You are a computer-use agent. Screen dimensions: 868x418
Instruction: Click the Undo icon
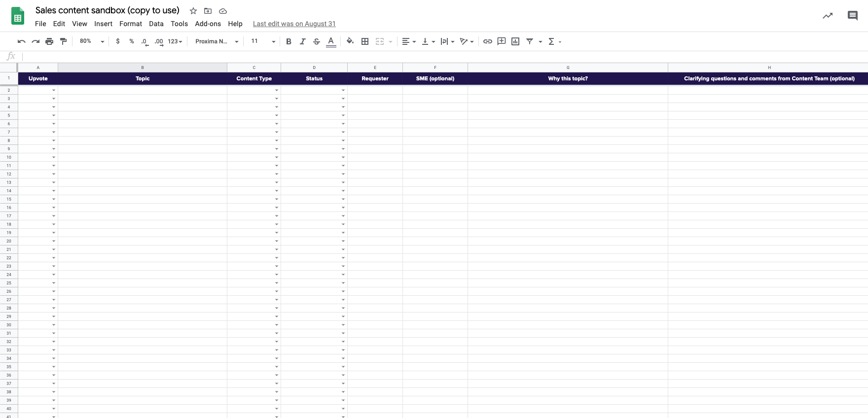tap(22, 41)
